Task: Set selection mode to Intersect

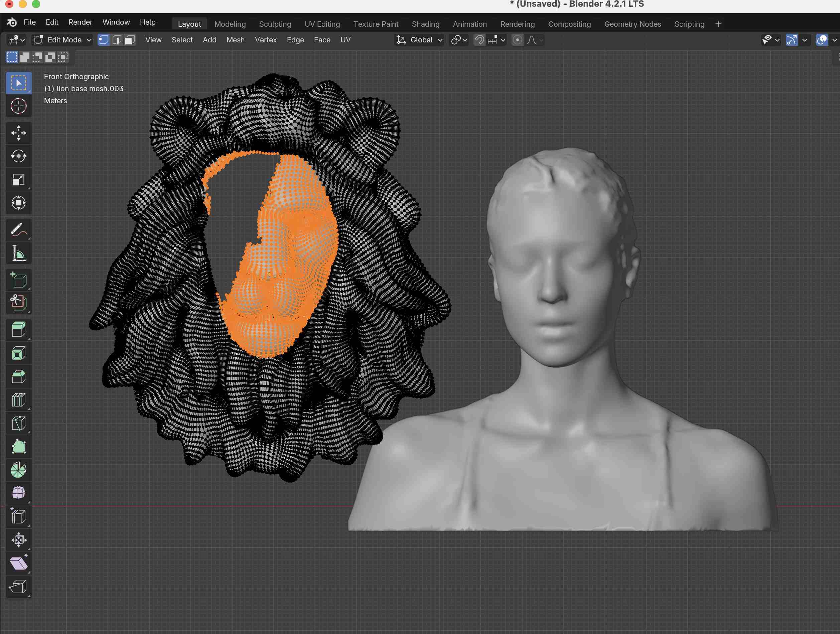Action: 63,57
